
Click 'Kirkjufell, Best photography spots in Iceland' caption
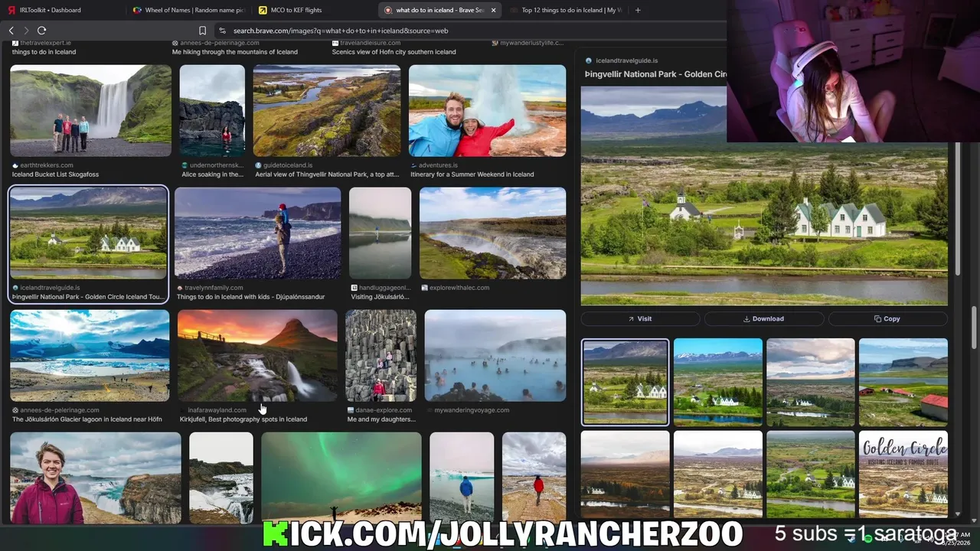243,419
